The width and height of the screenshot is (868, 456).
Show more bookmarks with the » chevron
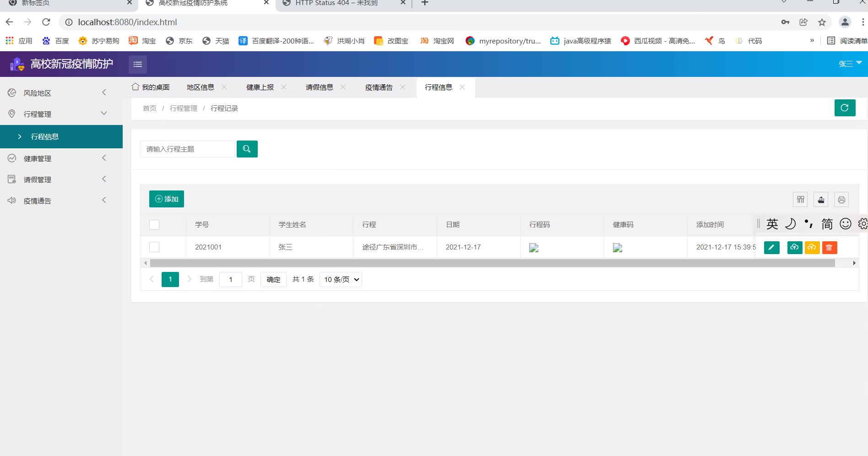(812, 40)
